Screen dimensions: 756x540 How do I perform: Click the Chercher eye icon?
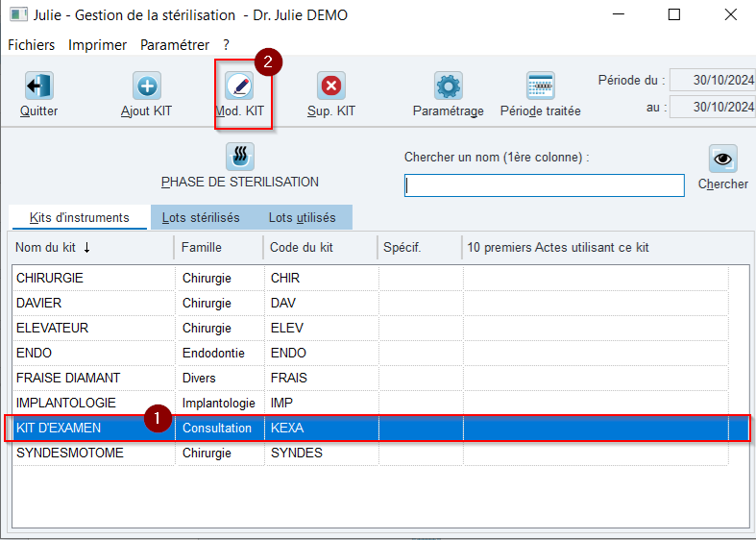tap(722, 159)
